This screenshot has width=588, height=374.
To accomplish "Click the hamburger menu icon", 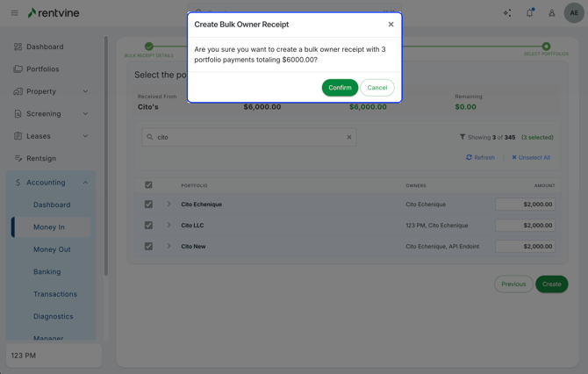I will [x=14, y=13].
